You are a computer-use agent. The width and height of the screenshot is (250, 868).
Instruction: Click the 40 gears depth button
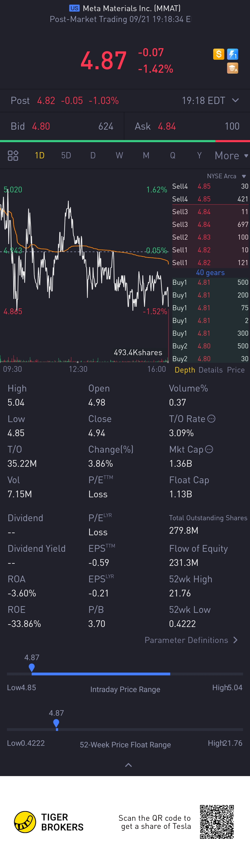pos(210,273)
